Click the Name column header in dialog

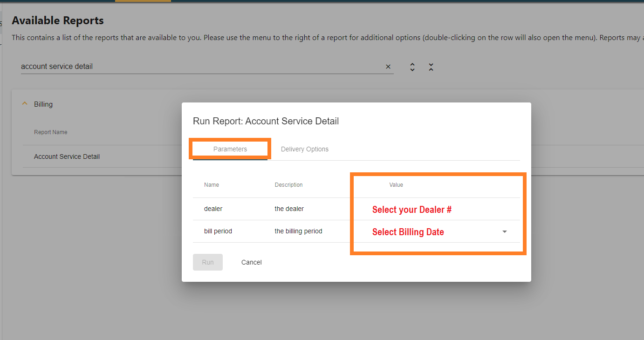click(212, 185)
